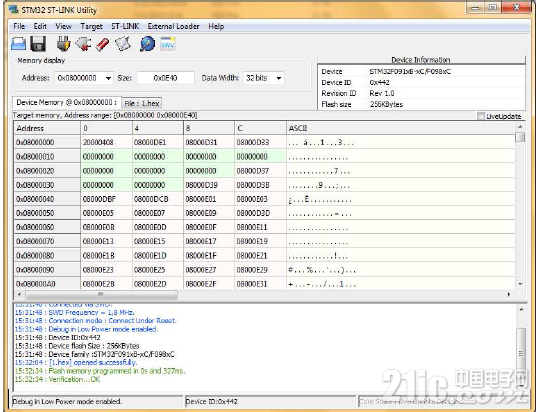The height and width of the screenshot is (412, 536).
Task: Click the ASCII column header
Action: [400, 128]
